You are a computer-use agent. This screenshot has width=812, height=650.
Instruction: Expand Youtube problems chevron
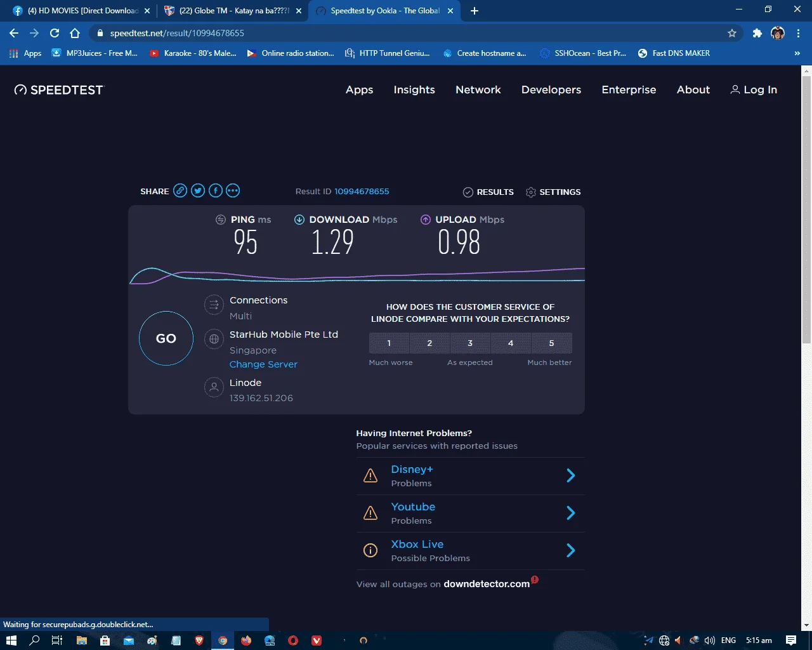click(570, 513)
